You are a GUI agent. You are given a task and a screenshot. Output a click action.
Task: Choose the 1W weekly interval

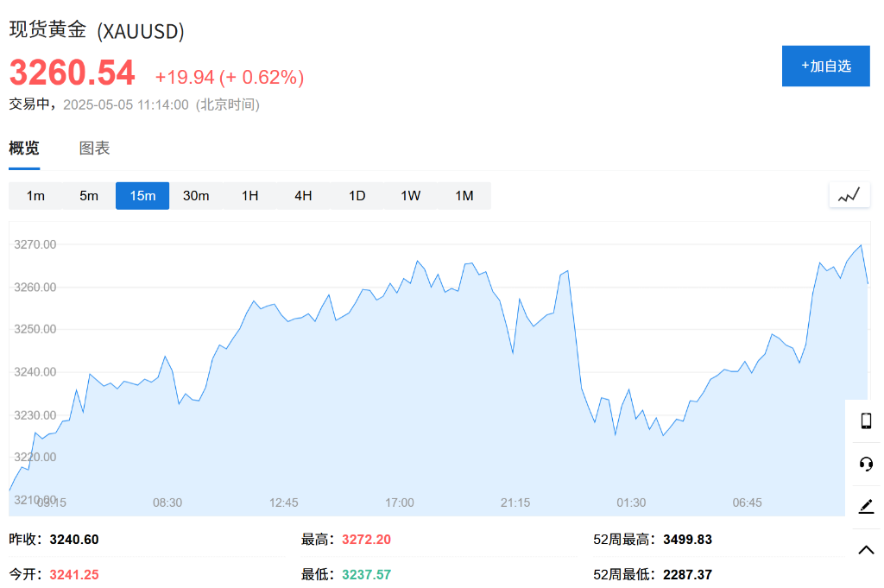[x=410, y=196]
